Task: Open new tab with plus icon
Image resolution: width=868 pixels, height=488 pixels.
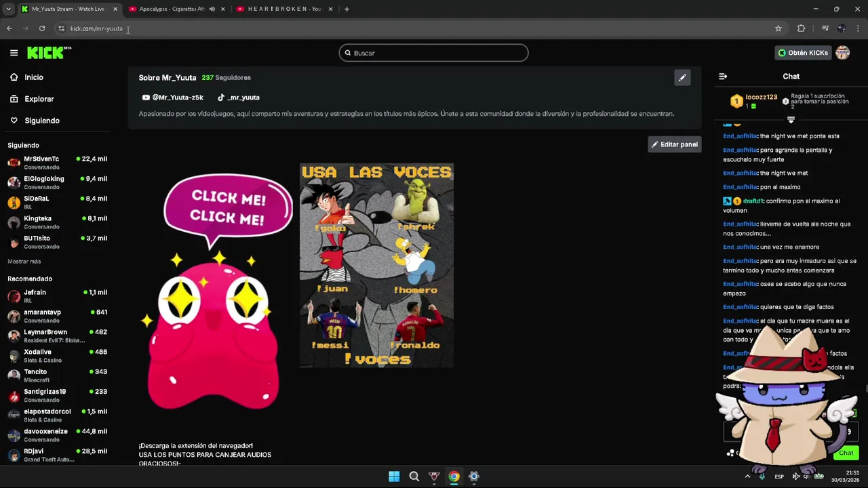Action: (347, 9)
